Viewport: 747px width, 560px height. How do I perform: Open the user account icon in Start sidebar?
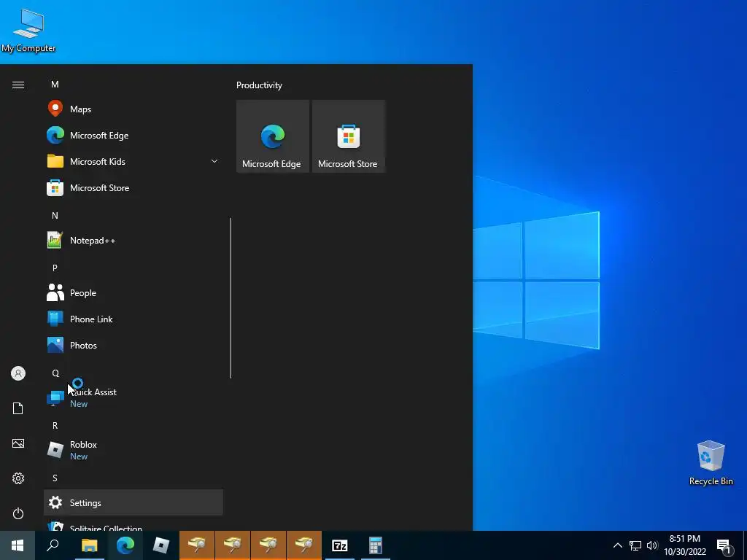click(18, 373)
